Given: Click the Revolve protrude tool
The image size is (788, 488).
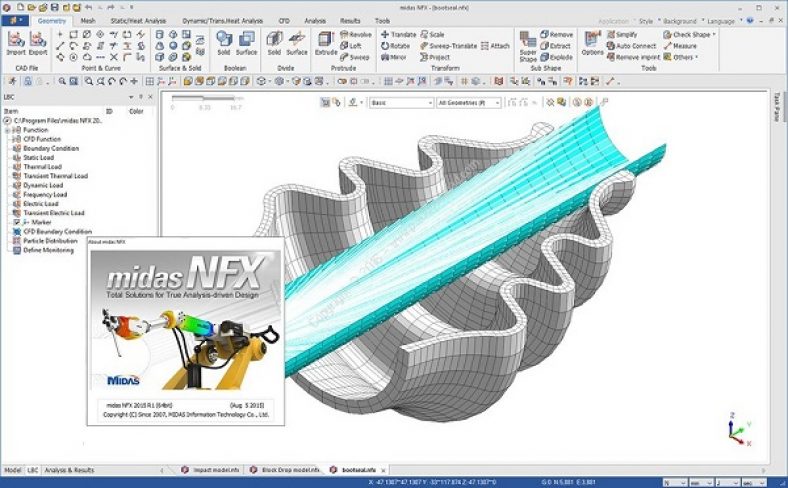Looking at the screenshot, I should pos(356,35).
